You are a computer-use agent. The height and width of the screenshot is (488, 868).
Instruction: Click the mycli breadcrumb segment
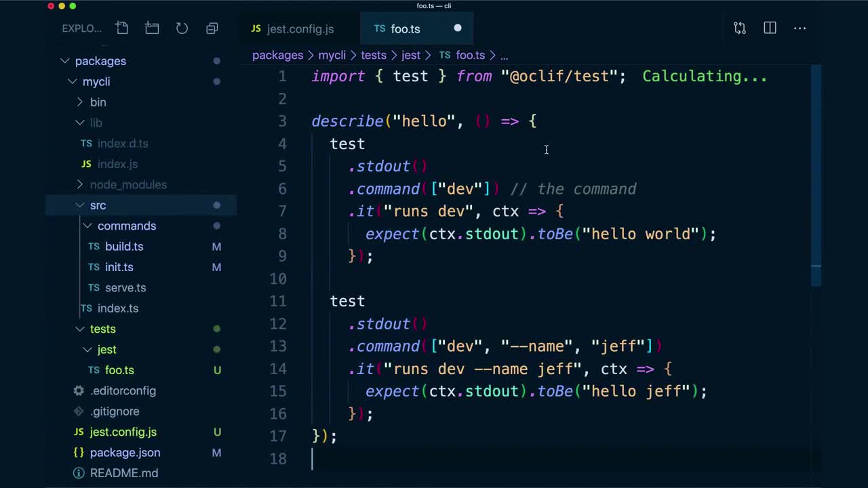point(332,56)
